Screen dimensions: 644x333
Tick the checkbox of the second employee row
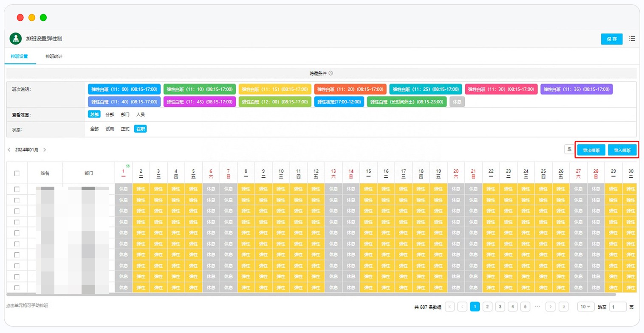[x=17, y=200]
